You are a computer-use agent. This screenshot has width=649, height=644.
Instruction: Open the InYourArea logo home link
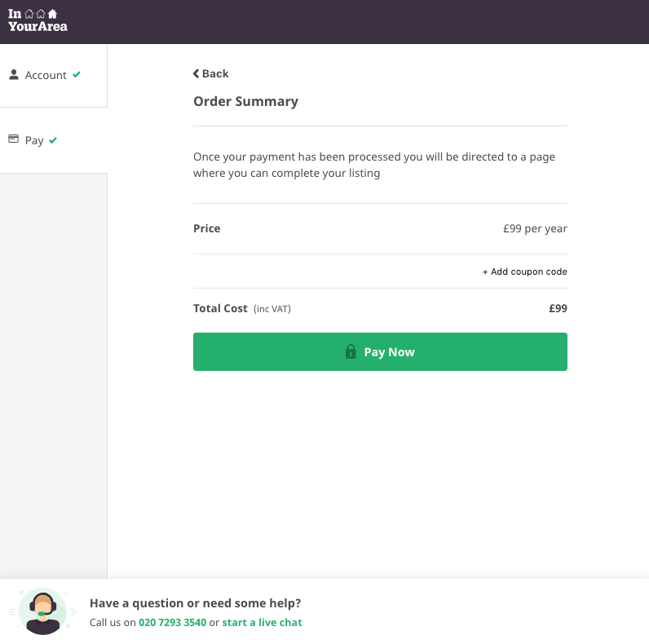(x=38, y=20)
